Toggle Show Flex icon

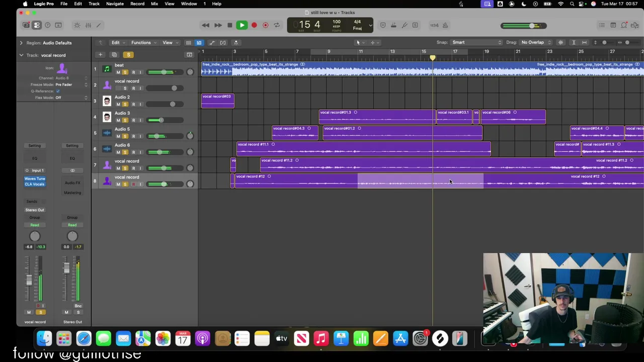[223, 43]
